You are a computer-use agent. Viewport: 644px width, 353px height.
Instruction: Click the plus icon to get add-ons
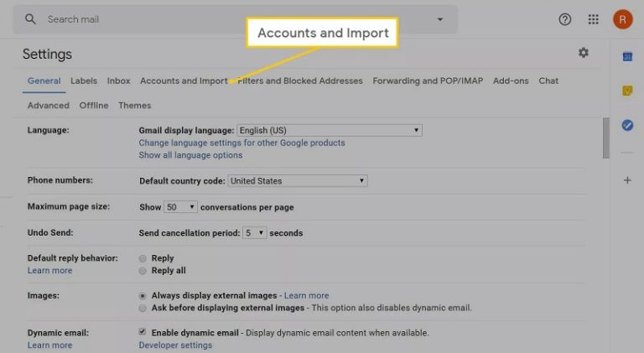point(627,180)
